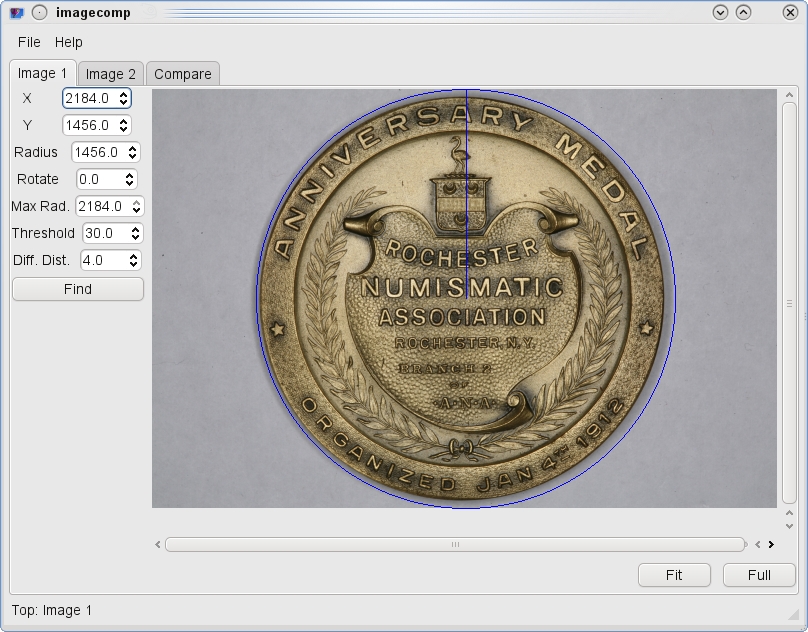Click the grey left arrow beside the bold right arrow
The image size is (808, 632).
pyautogui.click(x=758, y=544)
